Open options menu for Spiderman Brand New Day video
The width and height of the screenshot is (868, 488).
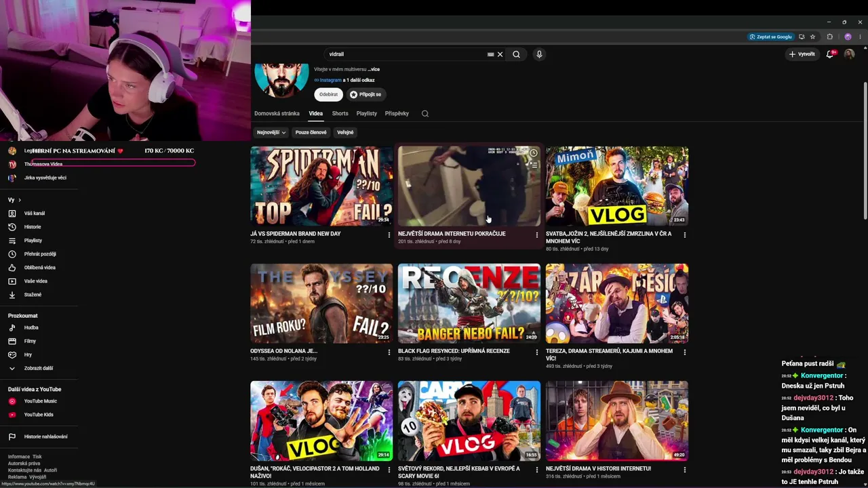pyautogui.click(x=389, y=235)
